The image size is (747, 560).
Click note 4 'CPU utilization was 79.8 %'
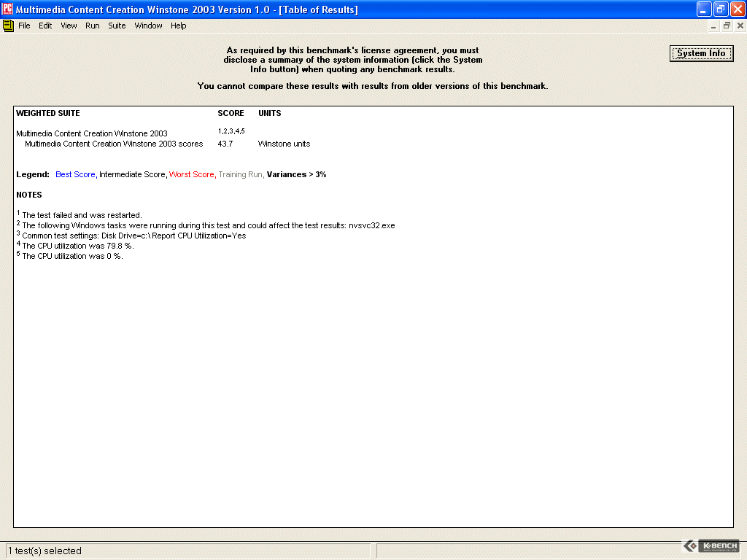pos(75,246)
